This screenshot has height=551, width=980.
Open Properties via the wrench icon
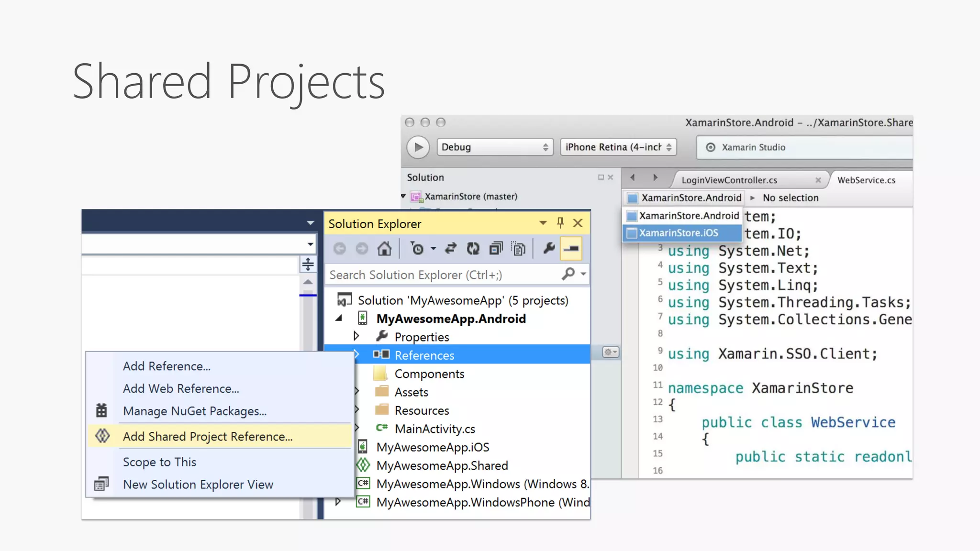click(x=549, y=248)
